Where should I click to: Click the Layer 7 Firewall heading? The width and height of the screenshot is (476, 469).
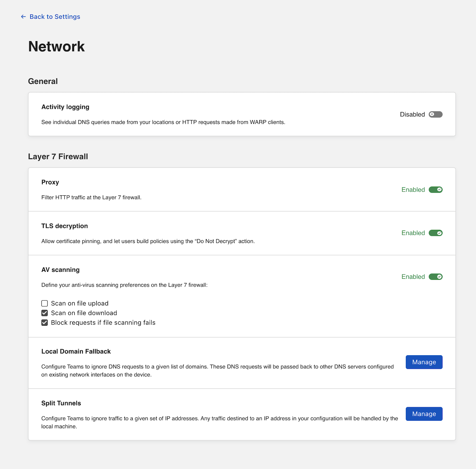(x=58, y=156)
